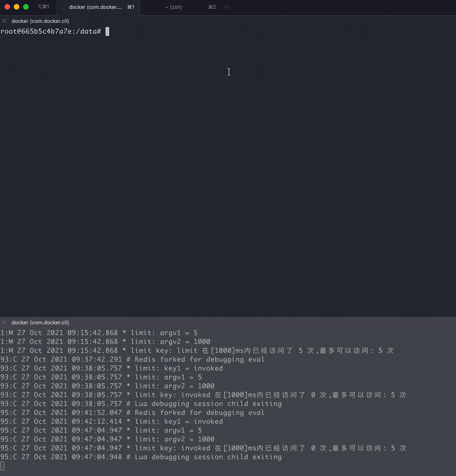Click the terminal cursor block after the prompt

pyautogui.click(x=107, y=32)
